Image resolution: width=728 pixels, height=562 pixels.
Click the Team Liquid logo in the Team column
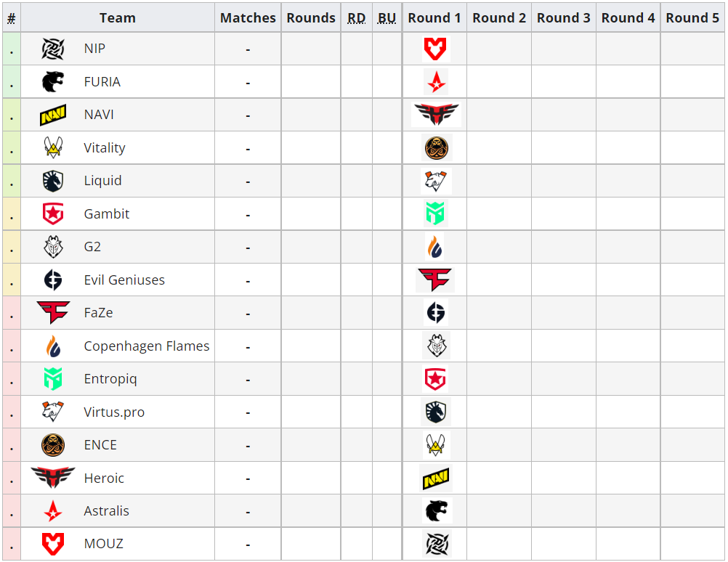point(53,181)
